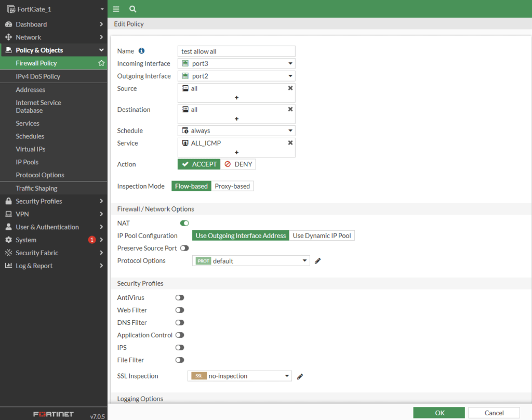Switch Inspection Mode to Proxy-based
Screen dimensions: 532x420
tap(232, 185)
